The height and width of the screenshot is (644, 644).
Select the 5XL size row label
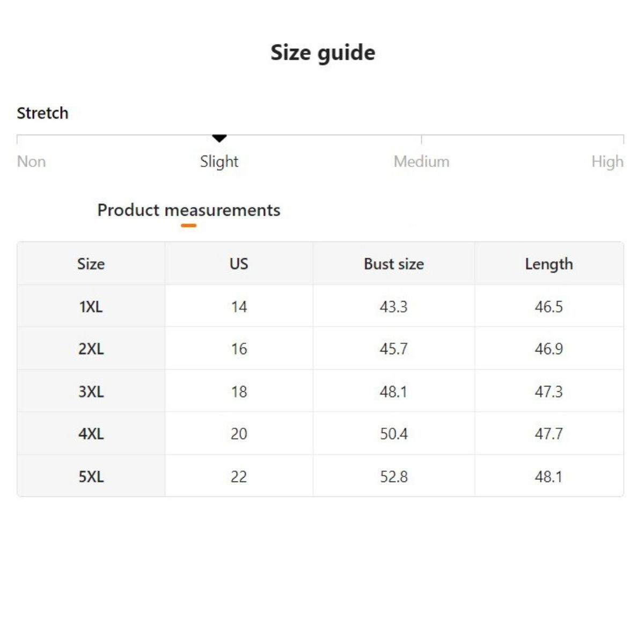tap(91, 477)
